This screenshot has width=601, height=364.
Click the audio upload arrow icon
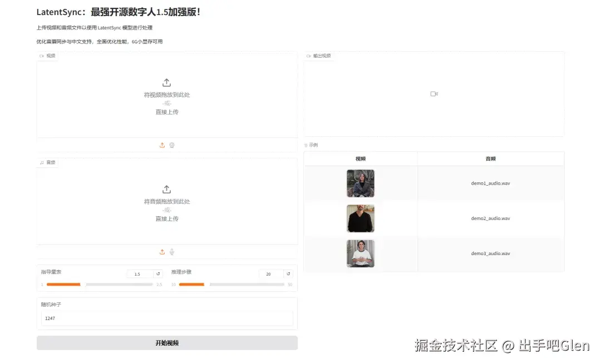point(166,190)
